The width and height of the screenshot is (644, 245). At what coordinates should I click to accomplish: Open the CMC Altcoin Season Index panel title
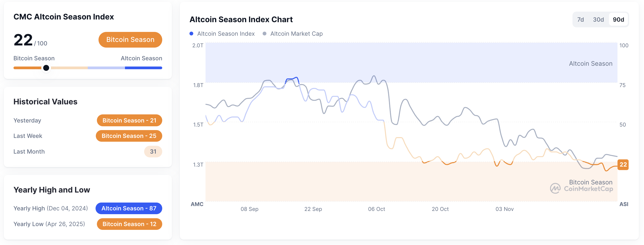pyautogui.click(x=64, y=17)
